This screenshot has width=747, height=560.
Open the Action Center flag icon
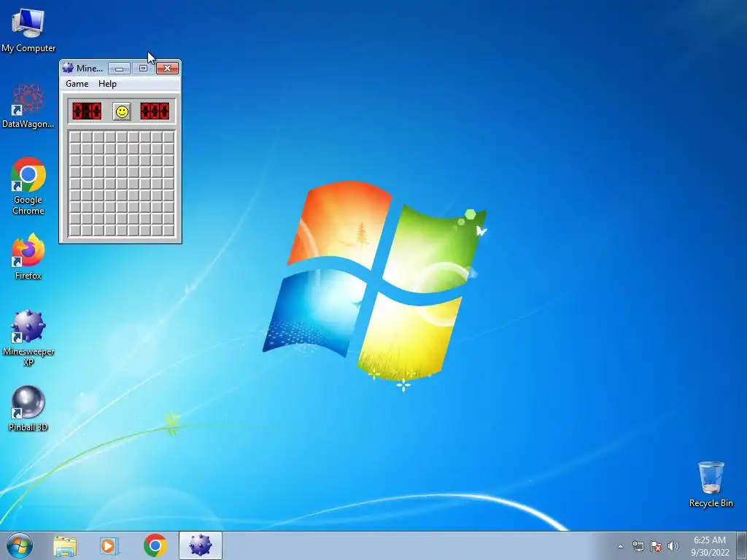tap(656, 546)
